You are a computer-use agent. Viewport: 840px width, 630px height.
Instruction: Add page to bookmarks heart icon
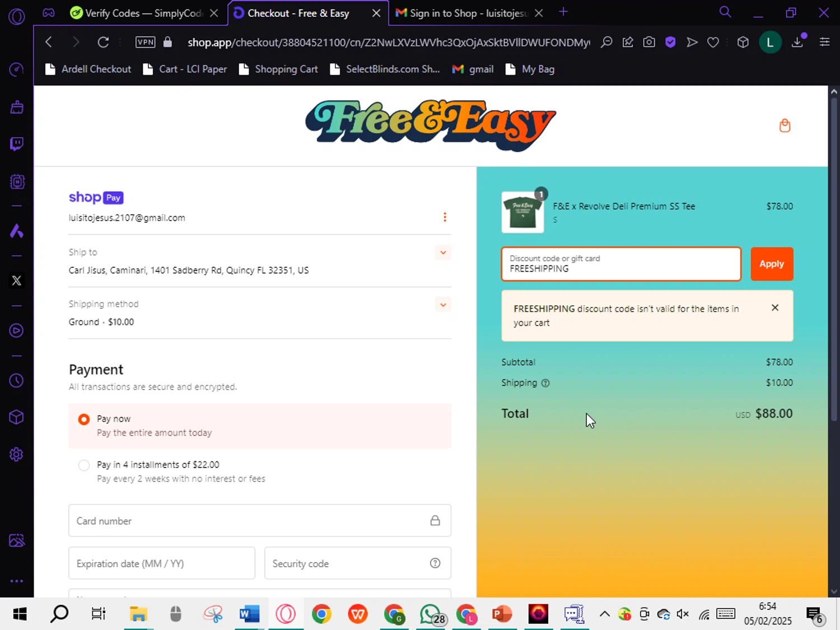[x=713, y=42]
